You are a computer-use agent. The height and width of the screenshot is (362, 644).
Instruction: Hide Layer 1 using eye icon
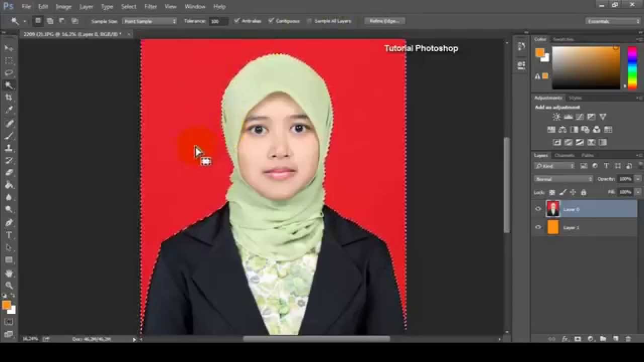click(x=538, y=228)
